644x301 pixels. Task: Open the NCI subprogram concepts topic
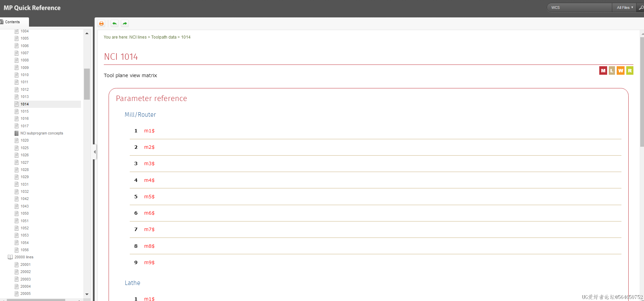[x=42, y=133]
